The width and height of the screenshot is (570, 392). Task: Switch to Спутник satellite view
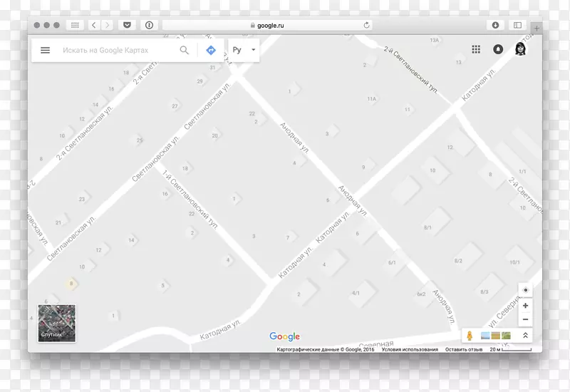[57, 323]
